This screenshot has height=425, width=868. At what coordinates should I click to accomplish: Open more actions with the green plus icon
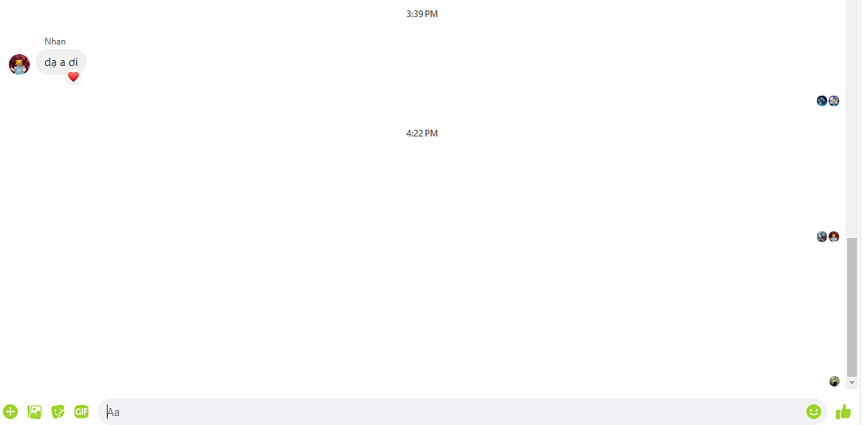pyautogui.click(x=10, y=412)
